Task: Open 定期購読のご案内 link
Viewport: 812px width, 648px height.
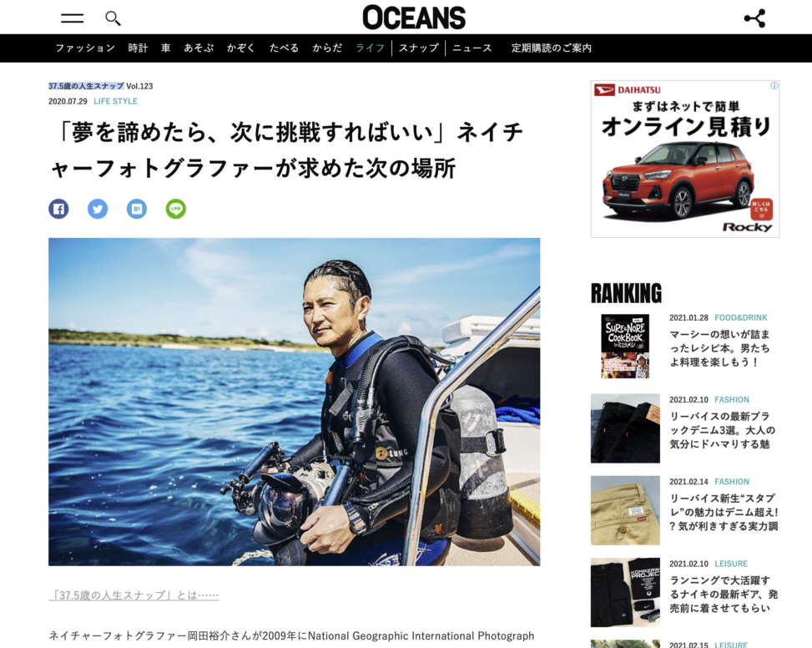Action: tap(552, 48)
